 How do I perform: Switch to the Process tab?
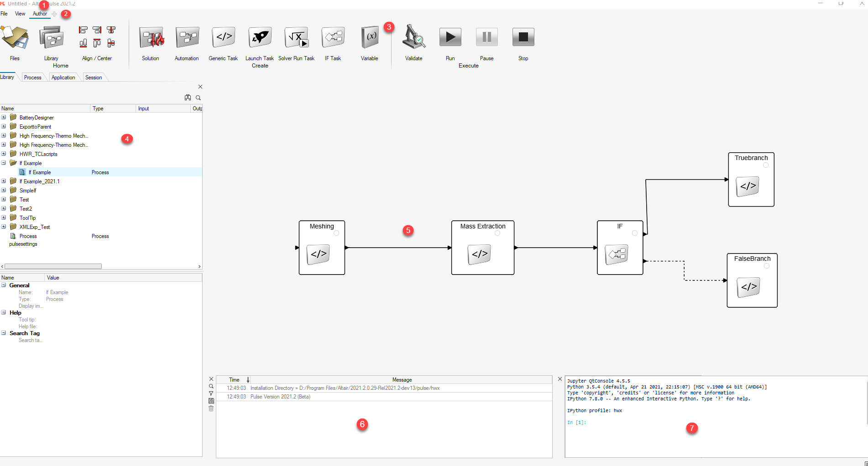coord(32,77)
